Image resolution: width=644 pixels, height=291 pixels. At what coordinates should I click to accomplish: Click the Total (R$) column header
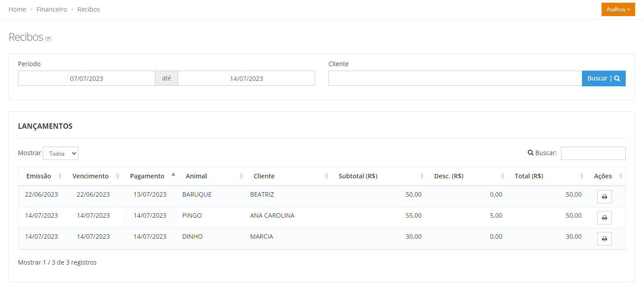tap(529, 176)
